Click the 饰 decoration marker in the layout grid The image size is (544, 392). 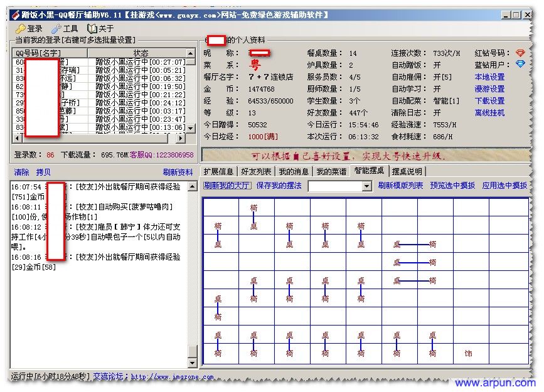[468, 354]
